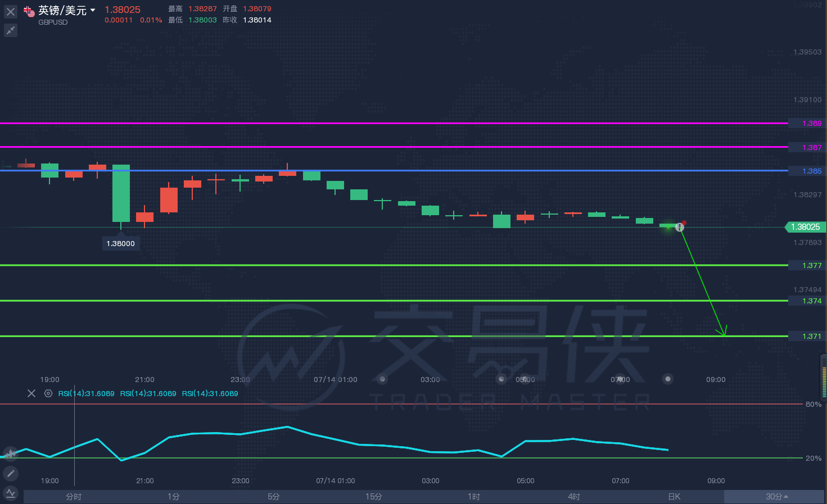Switch to the 1时 timeframe tab
Image resolution: width=827 pixels, height=504 pixels.
pos(474,497)
